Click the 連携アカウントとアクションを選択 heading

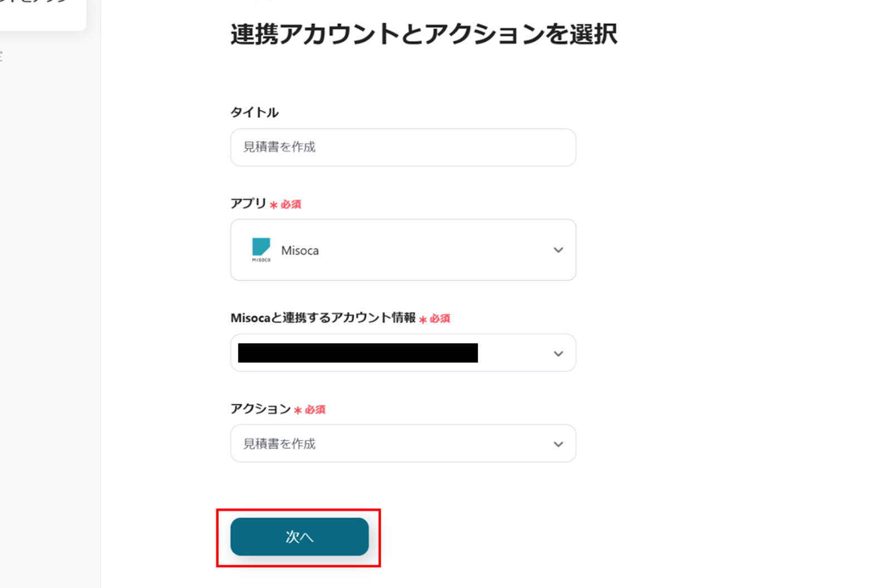click(423, 35)
